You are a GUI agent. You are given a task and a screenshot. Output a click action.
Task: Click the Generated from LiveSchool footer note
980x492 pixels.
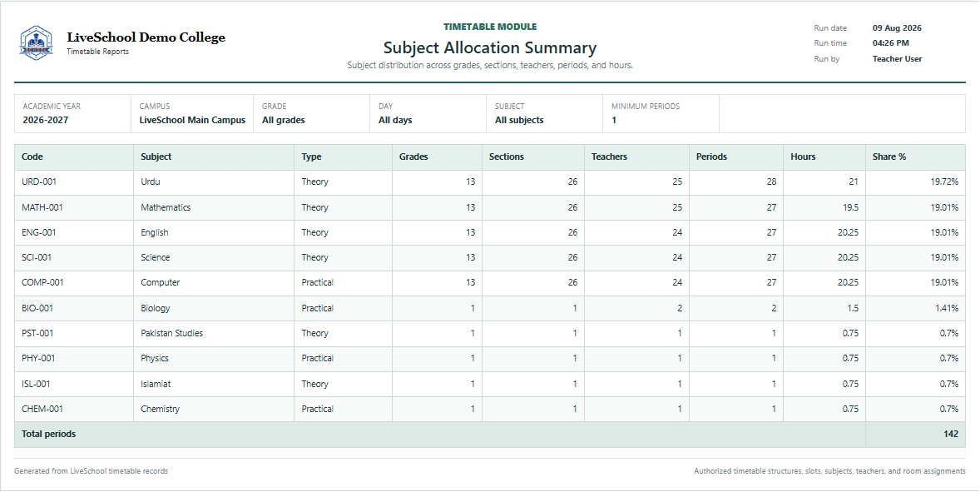click(x=92, y=470)
